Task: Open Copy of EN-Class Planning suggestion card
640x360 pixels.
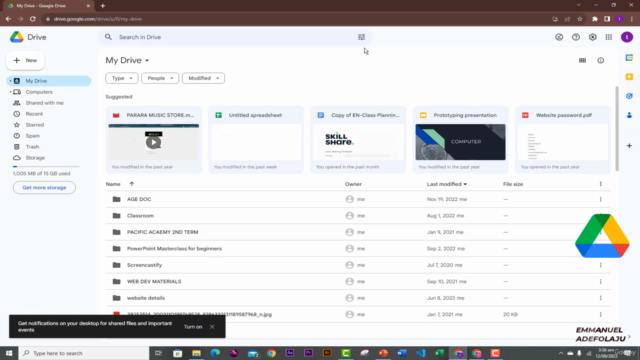Action: 358,140
